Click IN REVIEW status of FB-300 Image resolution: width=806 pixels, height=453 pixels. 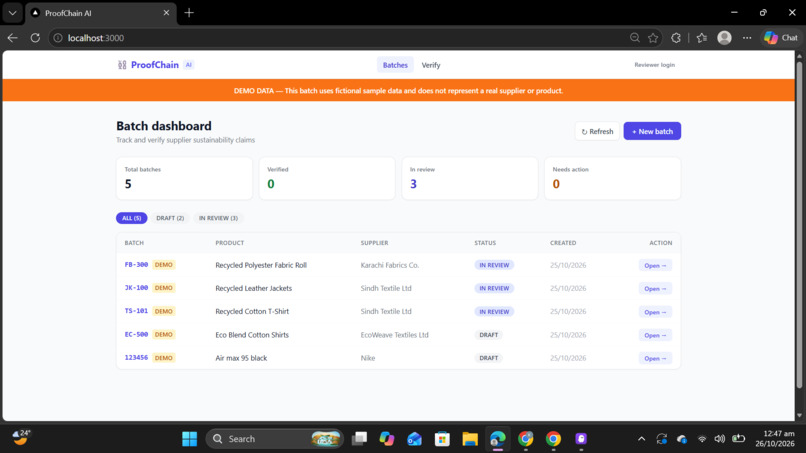494,265
